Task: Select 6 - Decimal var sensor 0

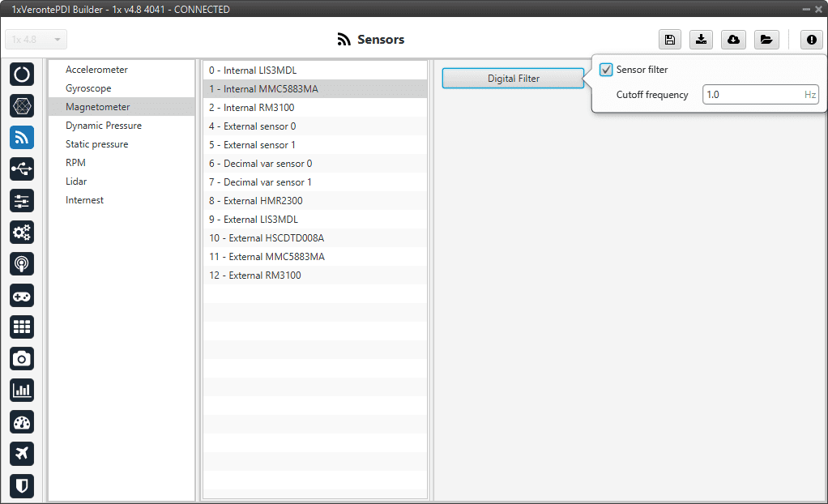Action: click(314, 164)
